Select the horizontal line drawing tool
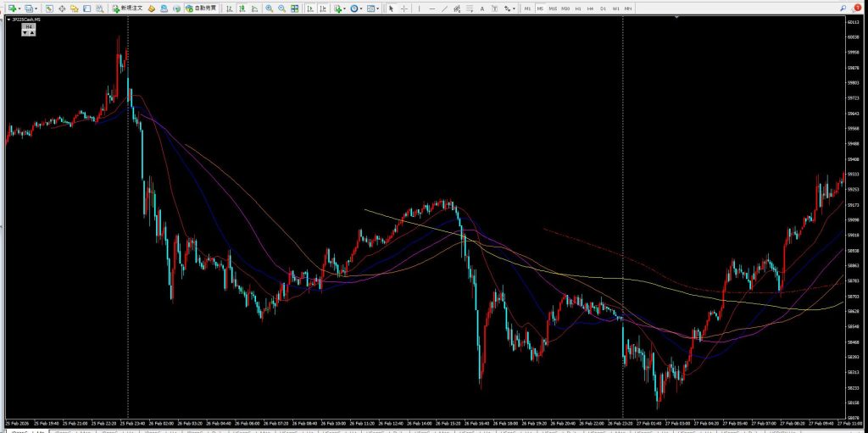 (x=432, y=8)
